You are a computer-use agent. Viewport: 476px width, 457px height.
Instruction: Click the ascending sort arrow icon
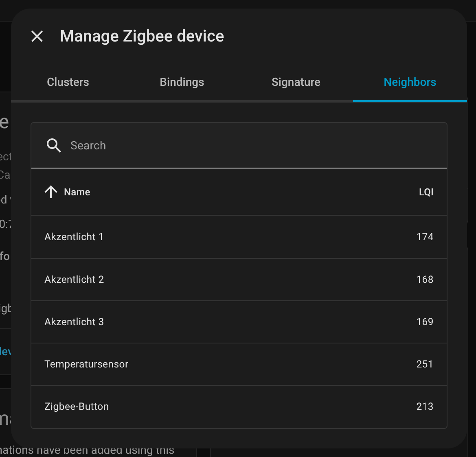51,192
